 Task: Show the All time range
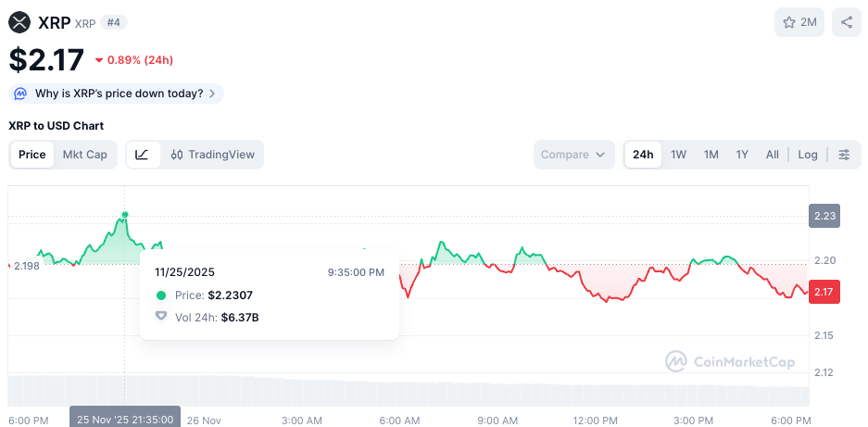point(773,155)
